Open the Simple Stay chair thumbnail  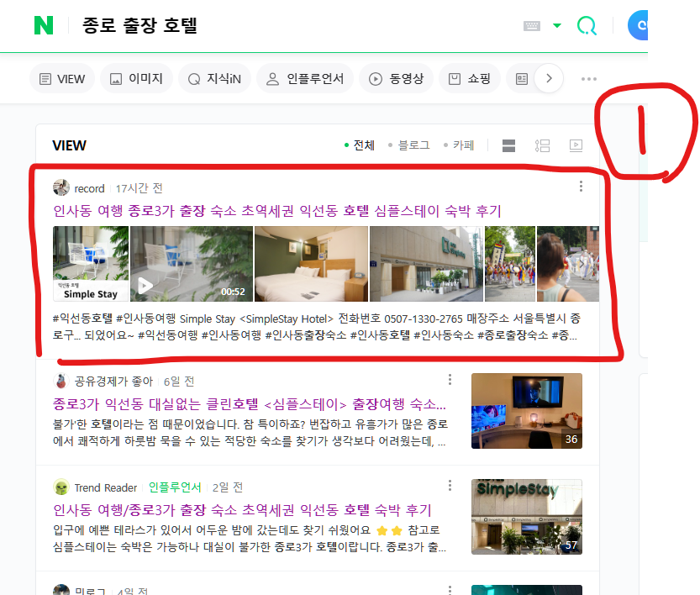tap(91, 264)
